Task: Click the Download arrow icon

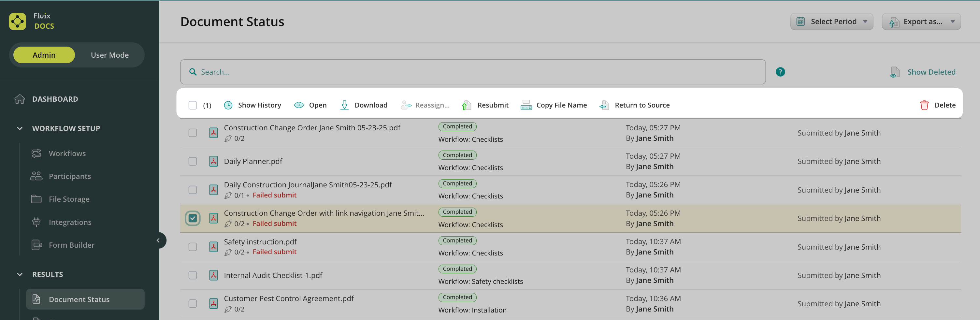Action: (344, 105)
